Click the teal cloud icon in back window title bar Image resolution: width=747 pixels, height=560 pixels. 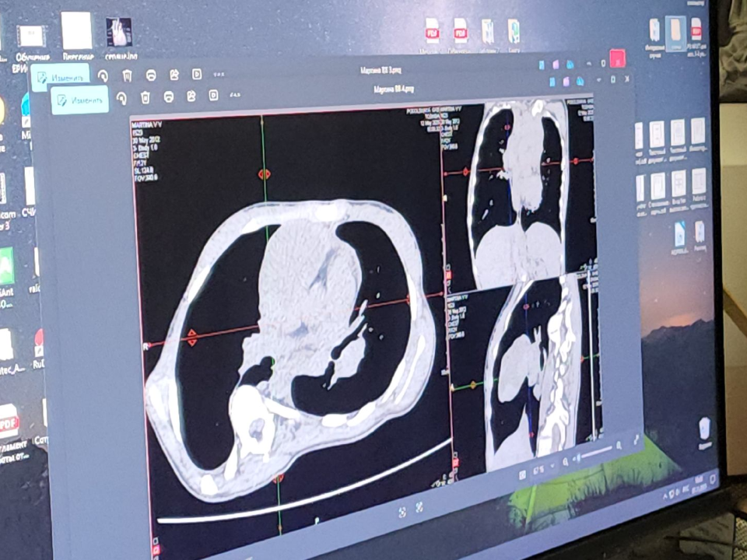(570, 64)
